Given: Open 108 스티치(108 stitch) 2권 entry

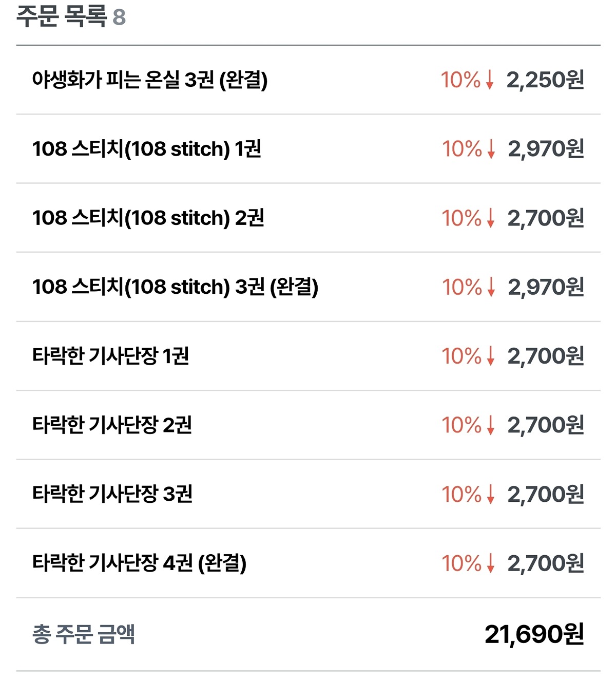Looking at the screenshot, I should (308, 218).
